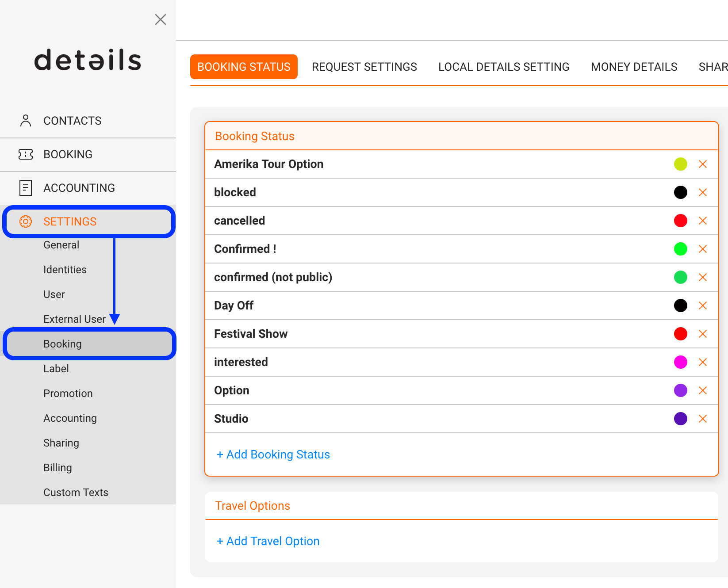This screenshot has width=728, height=588.
Task: Open Contacts via the person icon
Action: click(x=25, y=120)
